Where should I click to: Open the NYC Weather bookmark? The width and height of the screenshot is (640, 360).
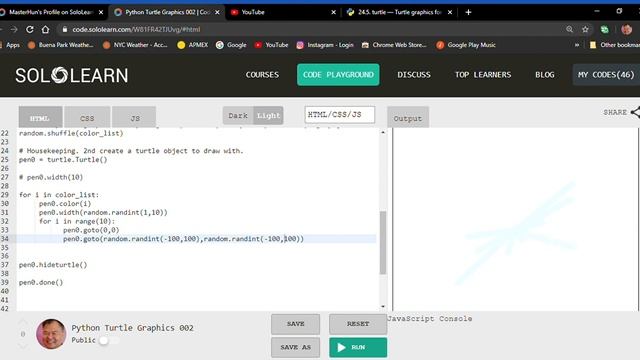135,45
